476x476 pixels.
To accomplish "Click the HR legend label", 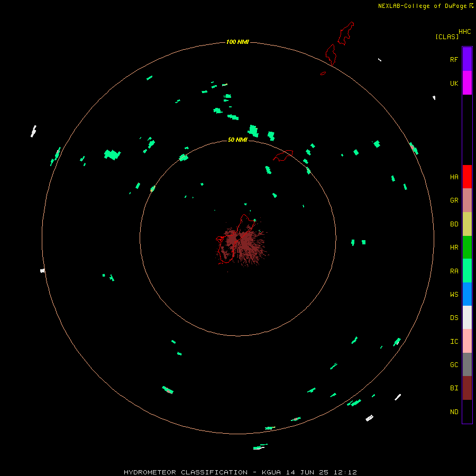I will click(x=454, y=248).
